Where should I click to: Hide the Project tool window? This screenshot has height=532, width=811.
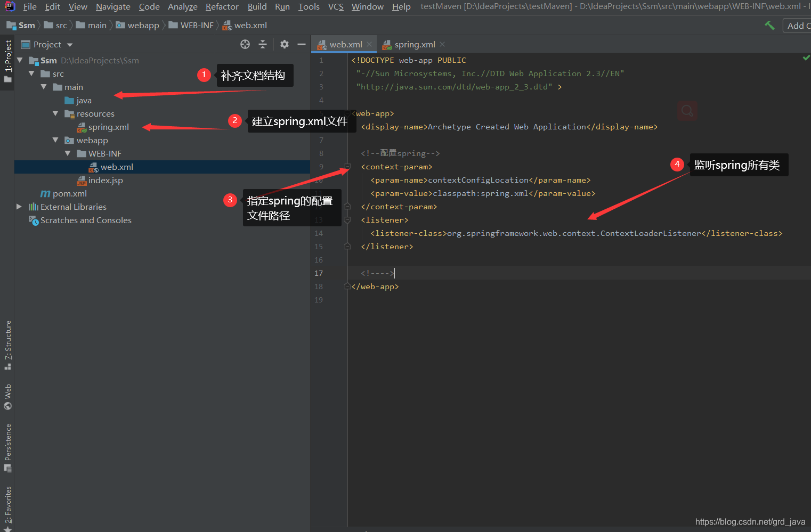click(x=302, y=44)
